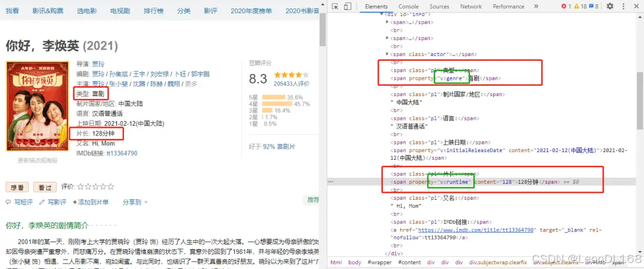Click the 推荐 button
This screenshot has width=644, height=269.
pos(311,200)
